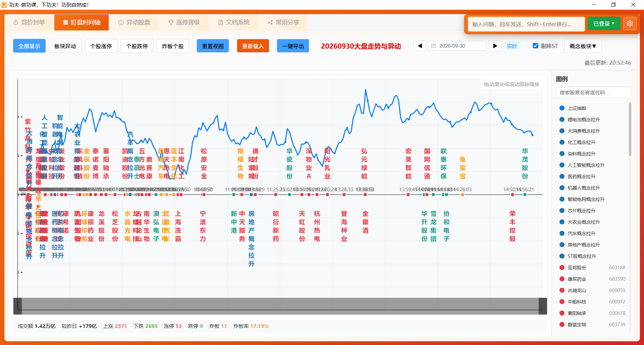Click the 一键导出 button
The width and height of the screenshot is (644, 345).
293,46
